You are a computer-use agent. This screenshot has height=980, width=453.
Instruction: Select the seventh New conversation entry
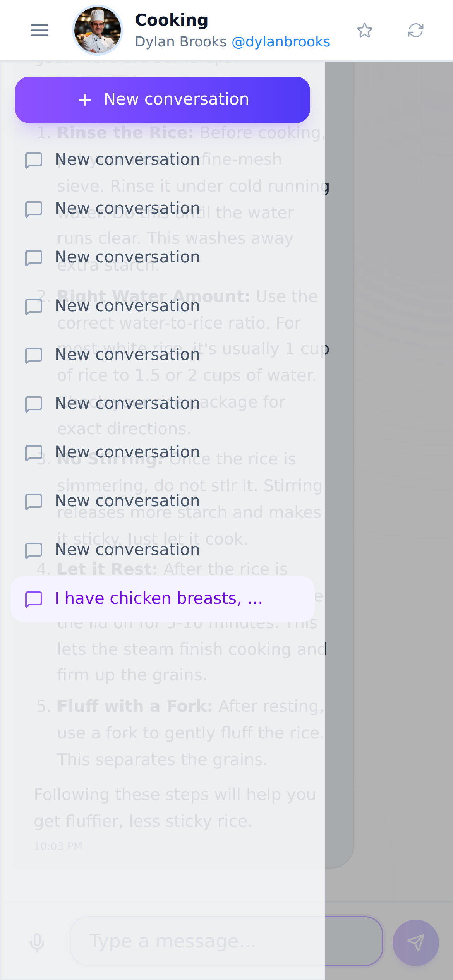coord(163,453)
